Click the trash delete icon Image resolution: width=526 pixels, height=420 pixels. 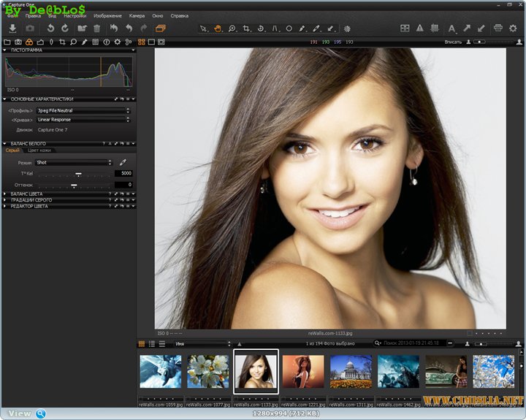[96, 28]
